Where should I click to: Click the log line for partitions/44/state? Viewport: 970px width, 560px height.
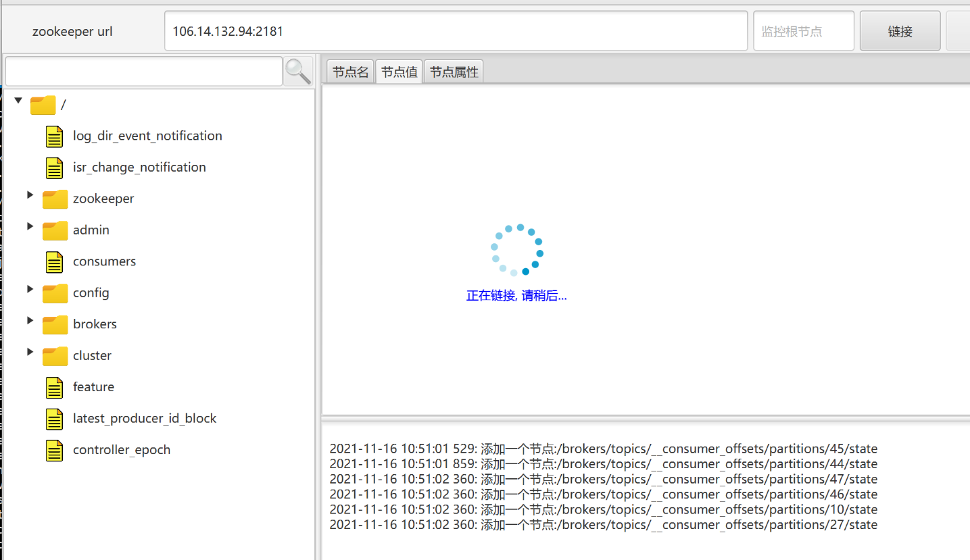604,464
